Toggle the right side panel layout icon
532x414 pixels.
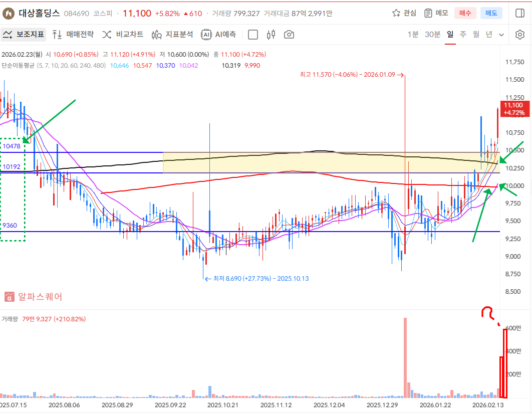(x=519, y=13)
